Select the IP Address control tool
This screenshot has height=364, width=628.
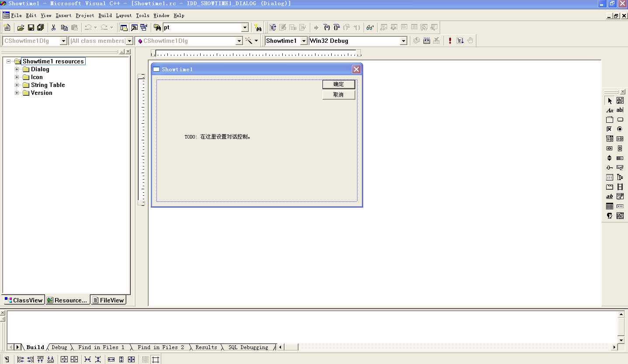(x=620, y=206)
